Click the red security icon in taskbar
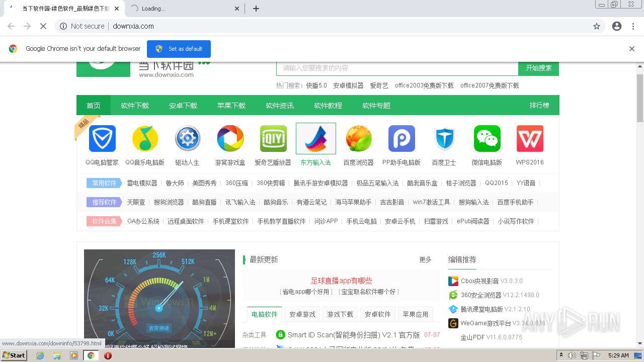The width and height of the screenshot is (644, 362). point(108,355)
